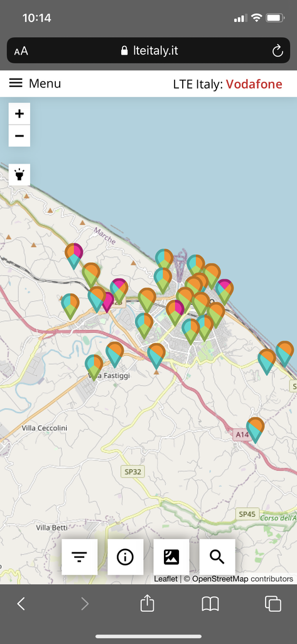This screenshot has height=644, width=297.
Task: Open the hamburger Menu
Action: 35,84
